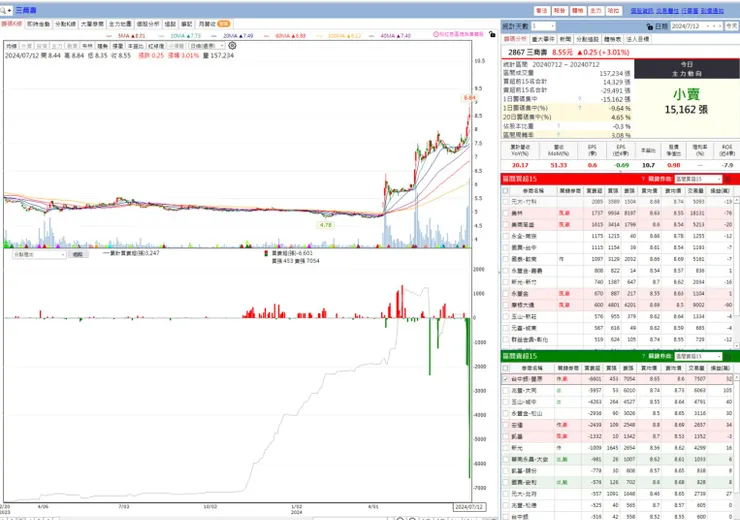The width and height of the screenshot is (740, 520).
Task: Open the 法人目標 tab
Action: click(x=638, y=39)
